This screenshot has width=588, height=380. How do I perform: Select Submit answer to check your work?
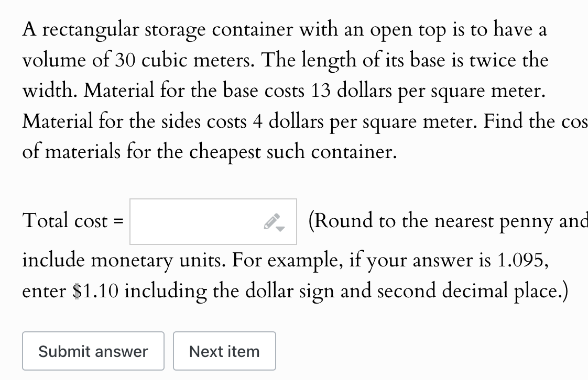tap(93, 351)
